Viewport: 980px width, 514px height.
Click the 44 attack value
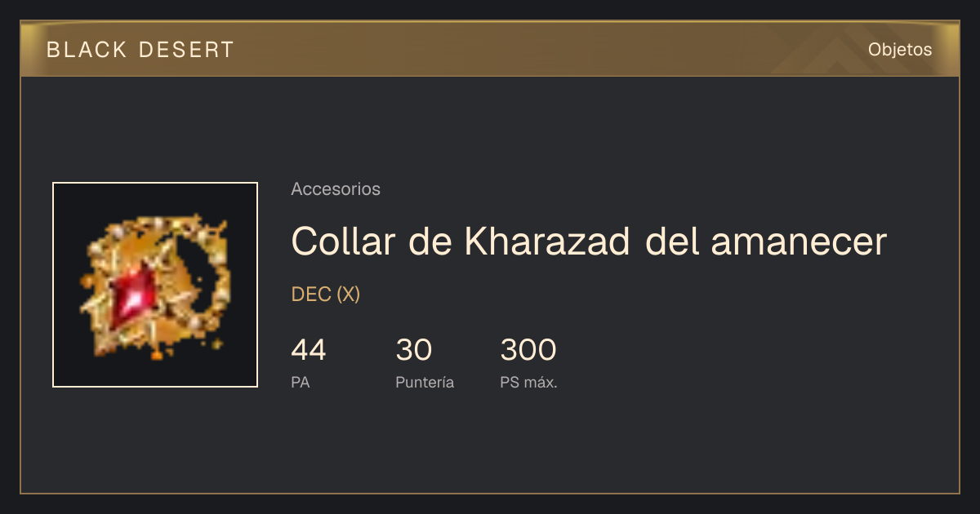tap(309, 350)
